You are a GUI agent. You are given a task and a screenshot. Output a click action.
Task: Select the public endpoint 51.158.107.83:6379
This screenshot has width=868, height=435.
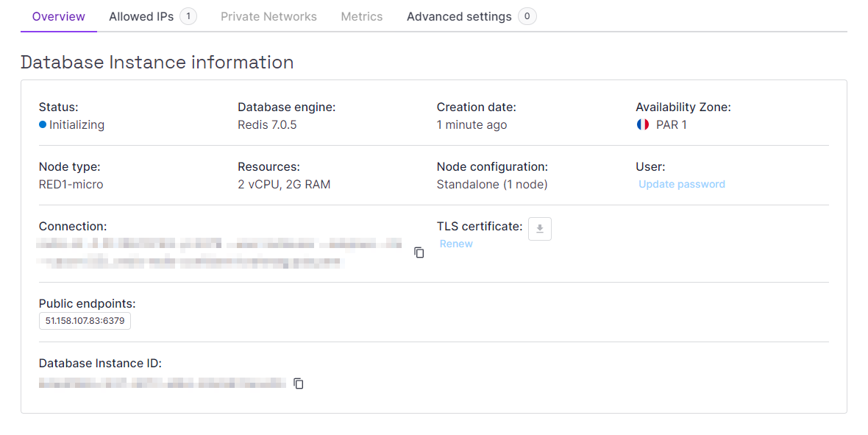tap(84, 320)
